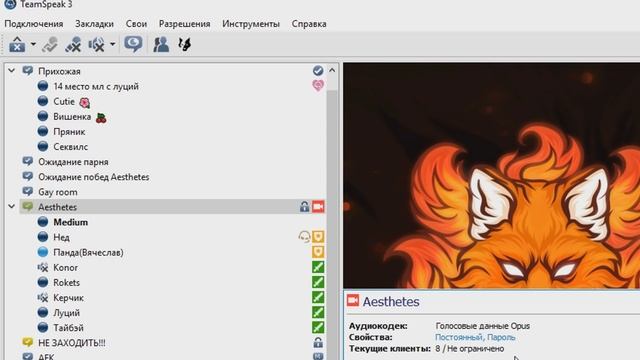Select user Konor

coord(65,268)
